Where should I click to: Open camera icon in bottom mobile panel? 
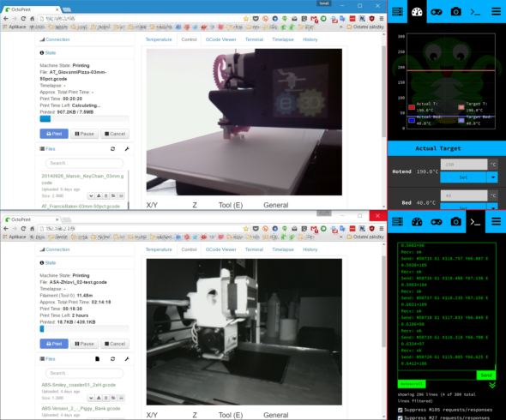click(x=455, y=222)
